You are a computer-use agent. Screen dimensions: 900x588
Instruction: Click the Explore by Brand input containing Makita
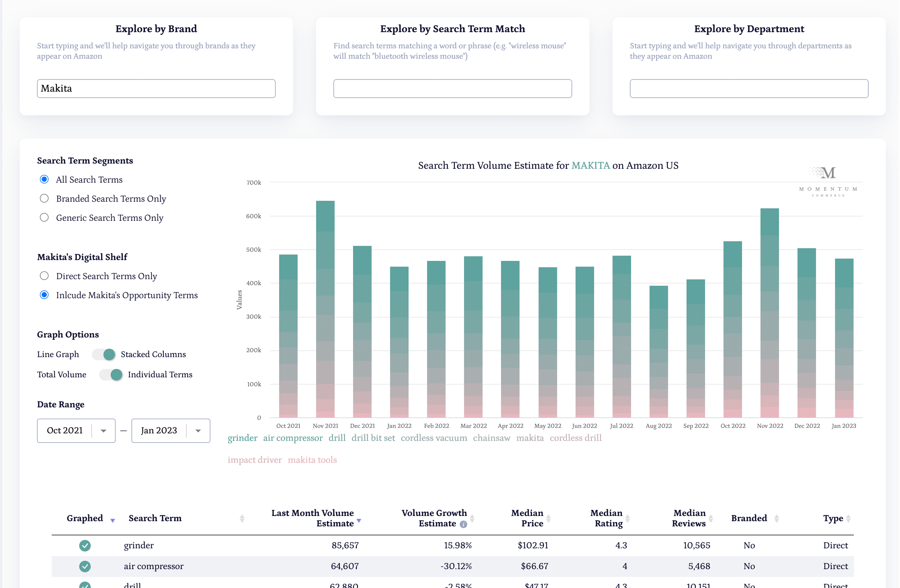click(156, 89)
